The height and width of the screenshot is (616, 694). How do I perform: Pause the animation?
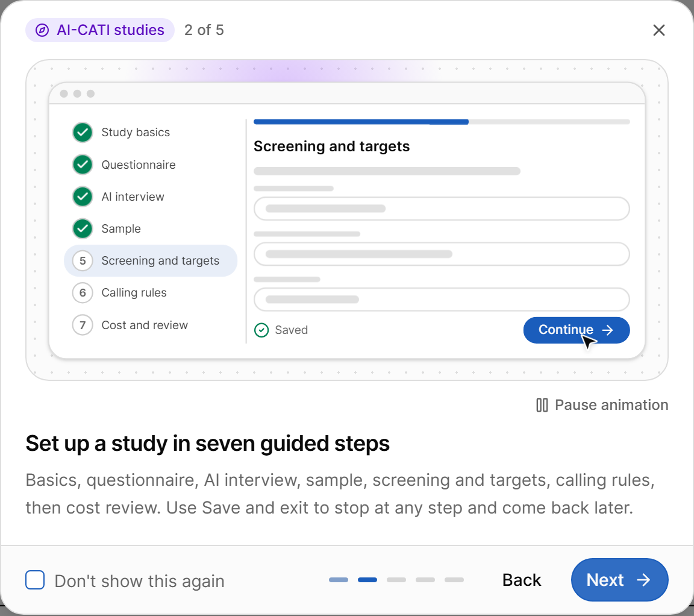click(602, 405)
